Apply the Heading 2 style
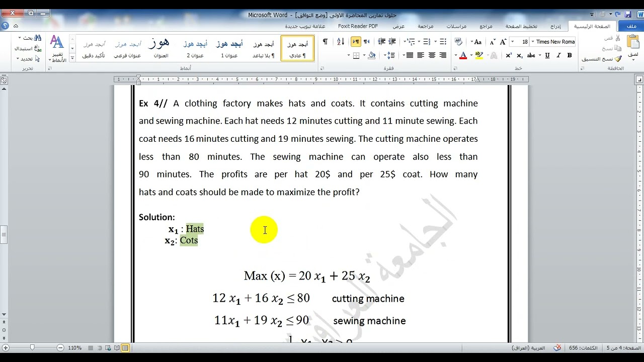644x362 pixels. click(x=195, y=48)
